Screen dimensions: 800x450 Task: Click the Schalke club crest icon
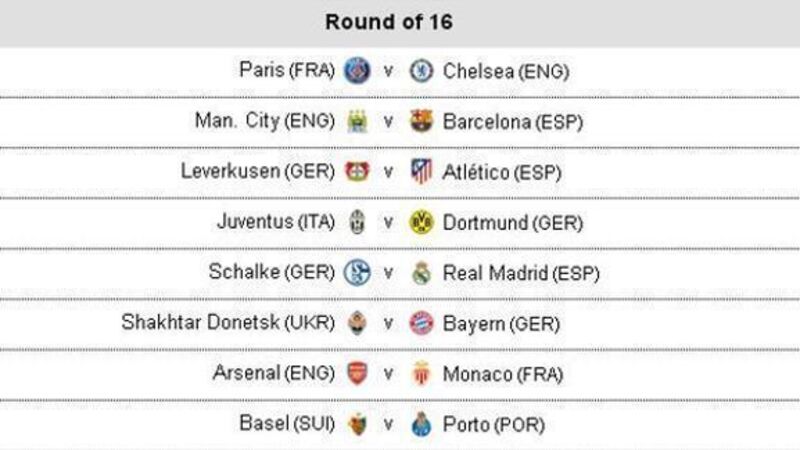pyautogui.click(x=357, y=273)
